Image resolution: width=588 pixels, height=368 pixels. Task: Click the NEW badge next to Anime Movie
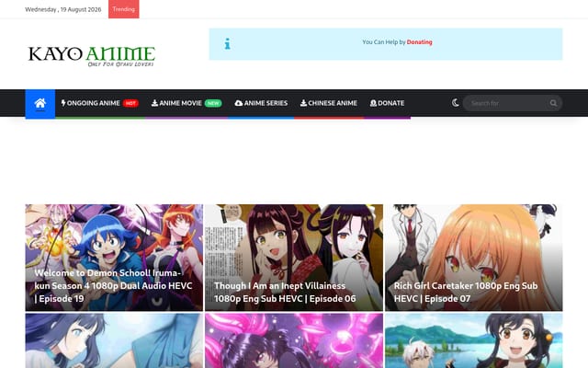(x=213, y=103)
